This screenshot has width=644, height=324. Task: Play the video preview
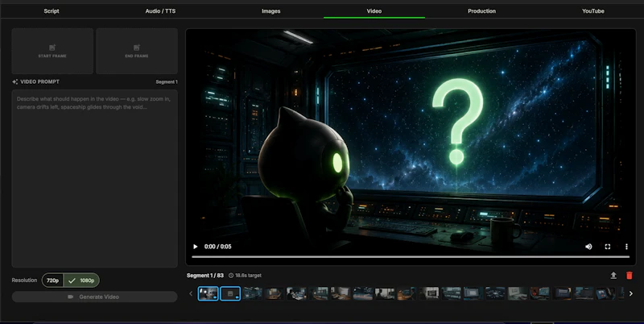pos(196,247)
